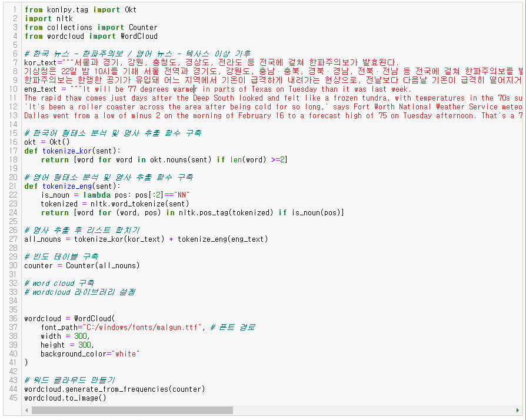Click the return line using nltk.pos_tag(tokenized)
526x420 pixels.
click(x=192, y=213)
